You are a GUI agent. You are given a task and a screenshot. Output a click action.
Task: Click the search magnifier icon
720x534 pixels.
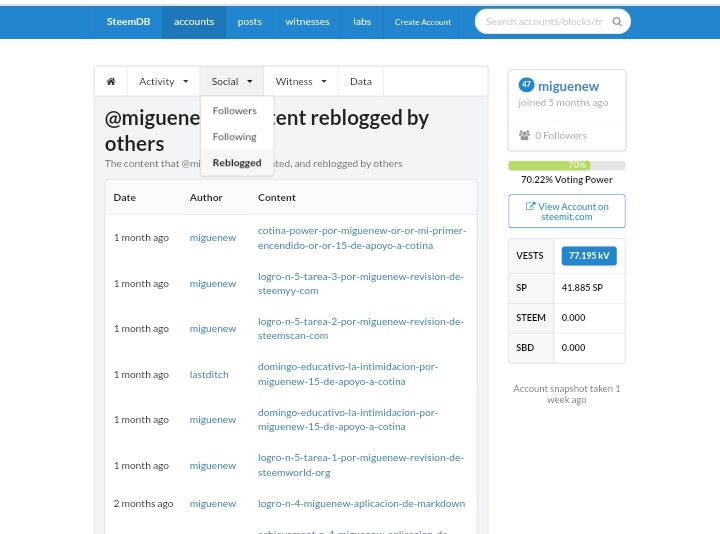point(617,22)
